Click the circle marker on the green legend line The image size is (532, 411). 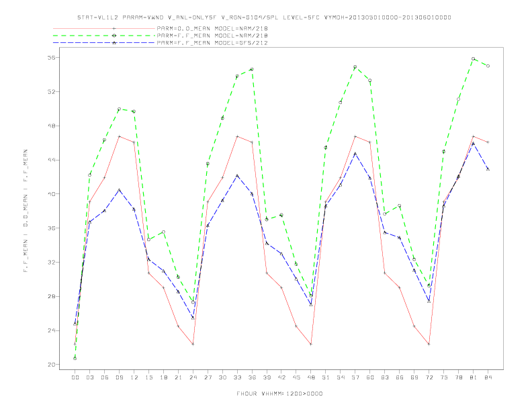[x=114, y=36]
